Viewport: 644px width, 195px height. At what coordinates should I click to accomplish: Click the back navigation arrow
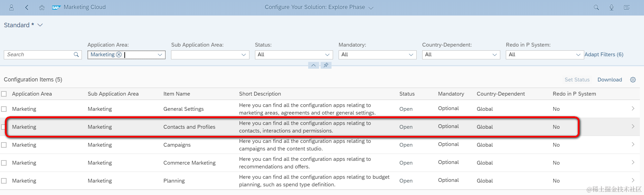(x=27, y=7)
